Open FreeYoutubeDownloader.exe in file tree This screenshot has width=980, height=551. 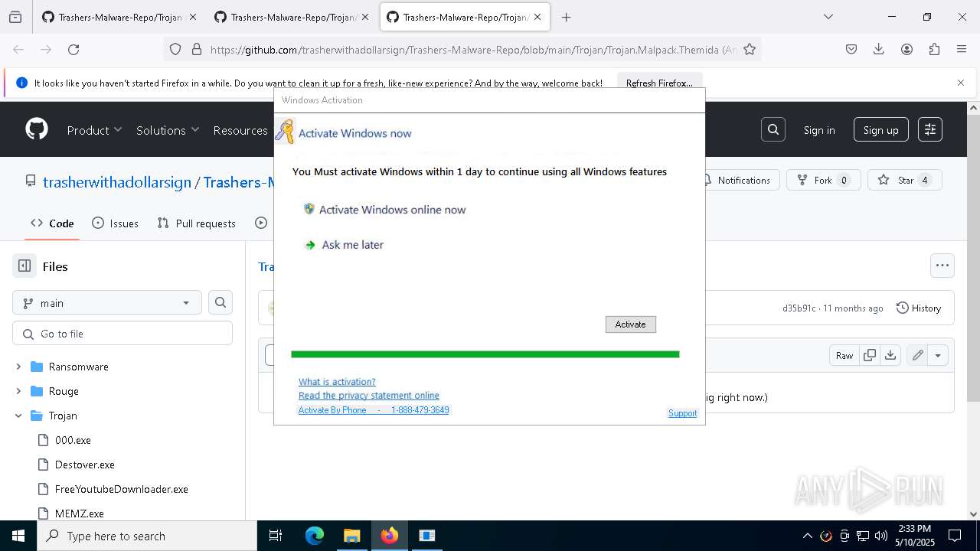pos(122,489)
